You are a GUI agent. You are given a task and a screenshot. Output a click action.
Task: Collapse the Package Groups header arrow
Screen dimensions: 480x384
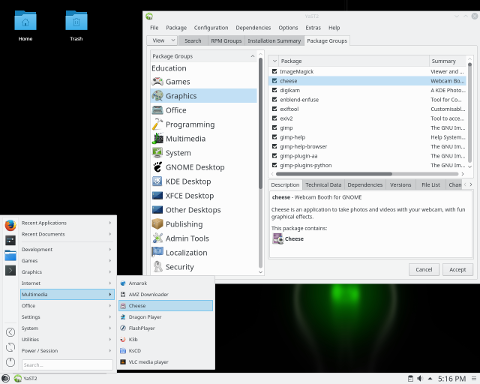pos(252,56)
